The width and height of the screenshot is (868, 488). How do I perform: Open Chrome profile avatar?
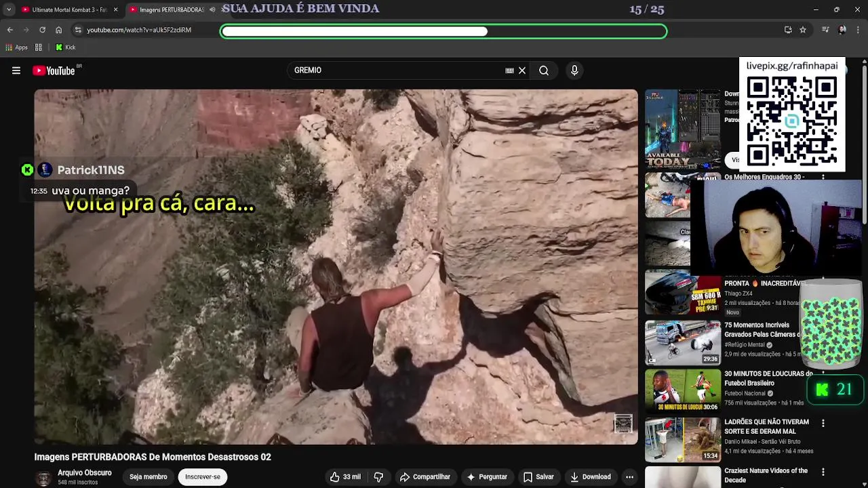tap(842, 30)
